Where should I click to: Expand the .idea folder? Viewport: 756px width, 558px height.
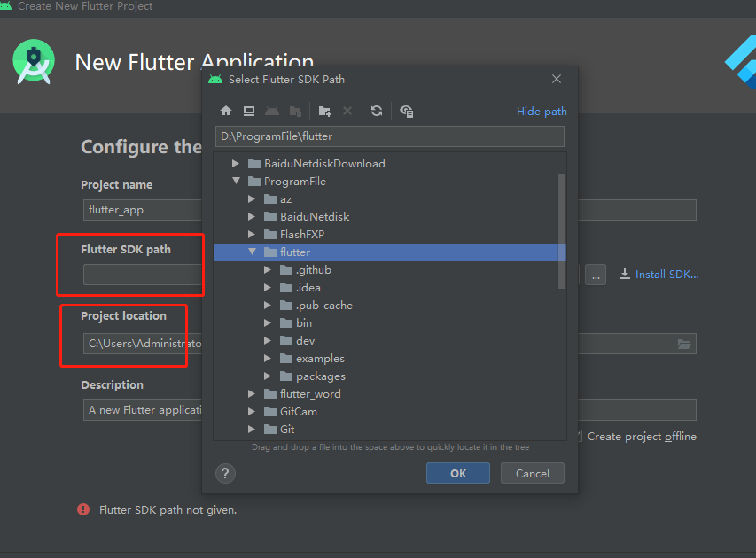point(267,288)
